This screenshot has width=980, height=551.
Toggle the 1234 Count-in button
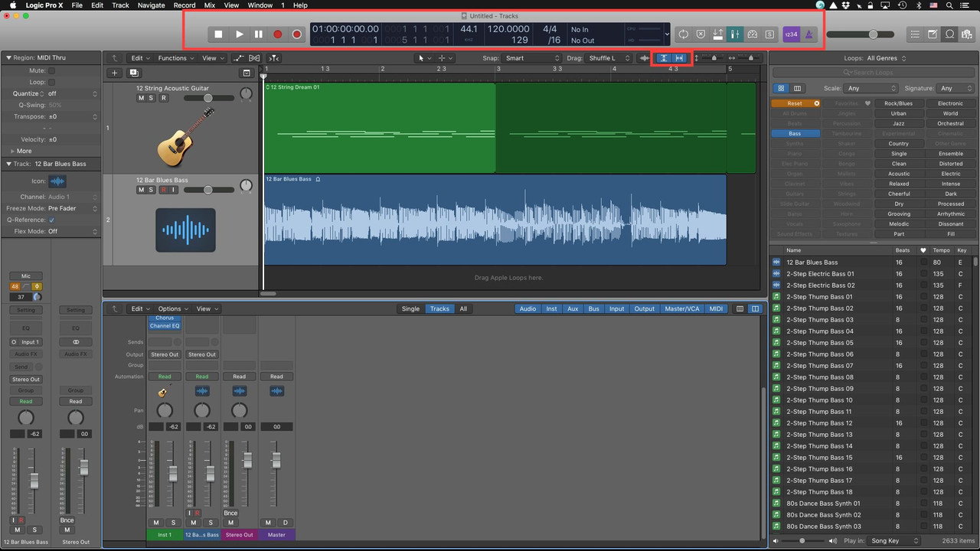tap(792, 34)
